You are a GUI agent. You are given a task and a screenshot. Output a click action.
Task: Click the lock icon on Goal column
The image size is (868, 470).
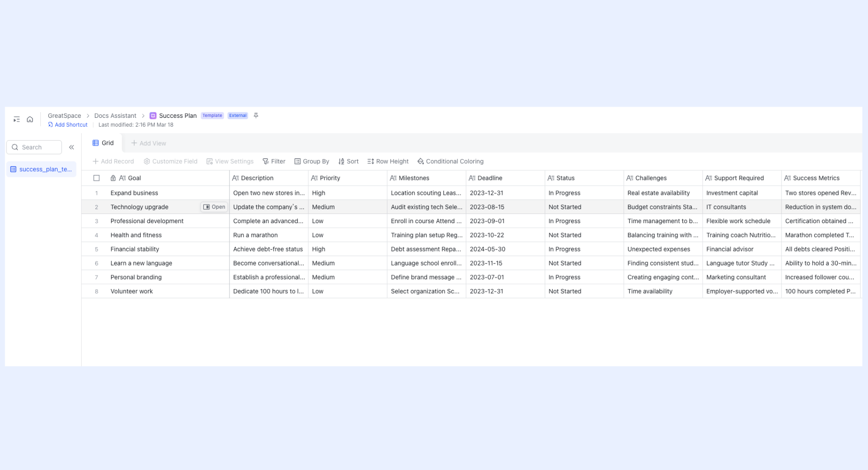pyautogui.click(x=113, y=178)
